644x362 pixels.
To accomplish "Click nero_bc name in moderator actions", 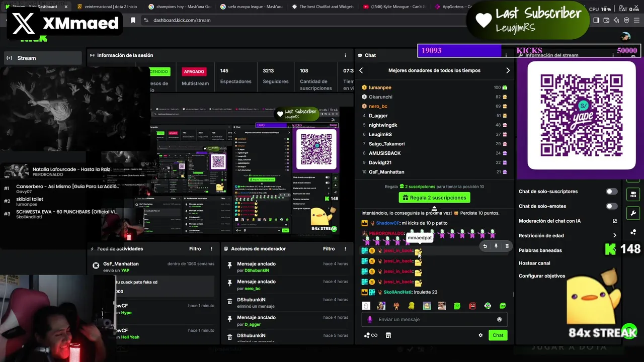I will [252, 289].
